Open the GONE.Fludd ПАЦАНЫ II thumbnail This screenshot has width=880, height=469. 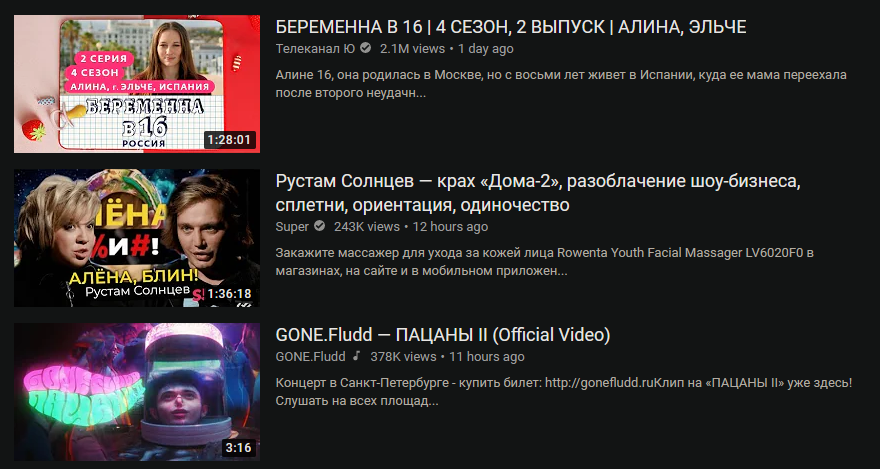tap(137, 392)
